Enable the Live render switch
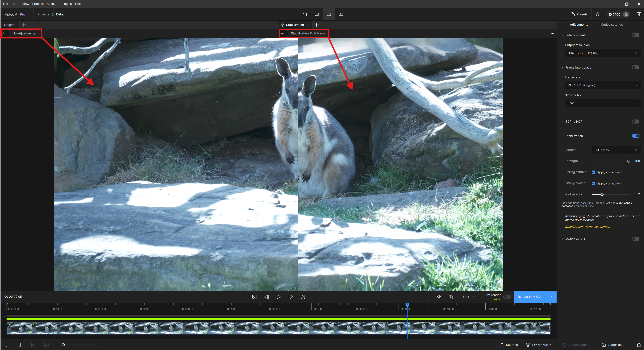Image resolution: width=644 pixels, height=350 pixels. (x=507, y=297)
